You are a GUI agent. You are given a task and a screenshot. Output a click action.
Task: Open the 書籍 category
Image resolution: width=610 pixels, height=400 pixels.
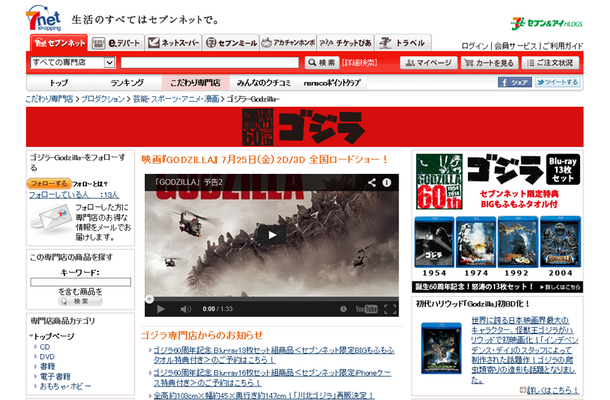click(47, 366)
